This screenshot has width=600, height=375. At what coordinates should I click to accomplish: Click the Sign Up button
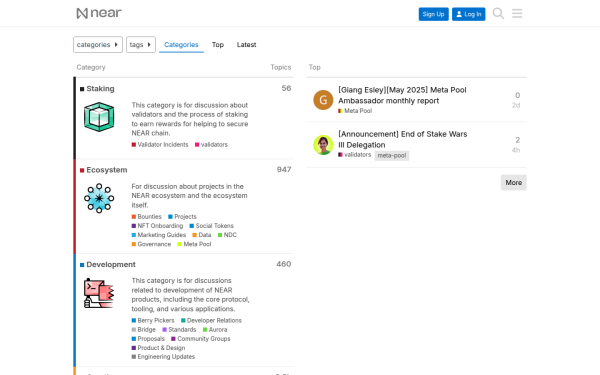(434, 14)
